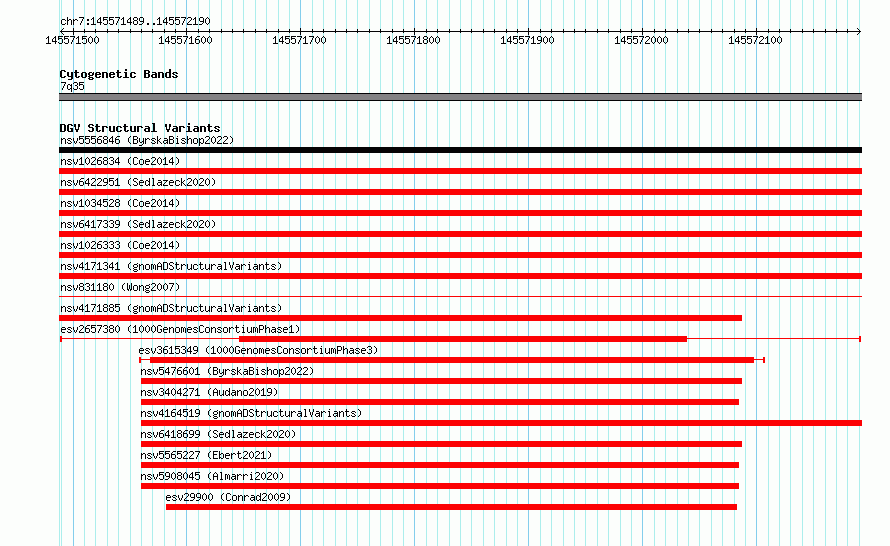The height and width of the screenshot is (546, 890).
Task: Select the red nsv1034528 variant bar
Action: pyautogui.click(x=460, y=213)
